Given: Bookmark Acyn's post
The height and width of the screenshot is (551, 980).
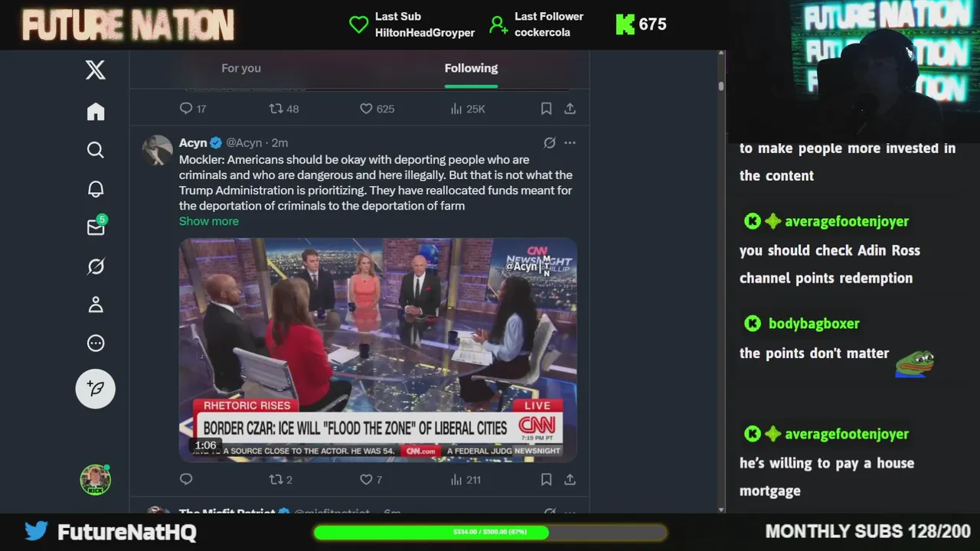Looking at the screenshot, I should pyautogui.click(x=546, y=480).
